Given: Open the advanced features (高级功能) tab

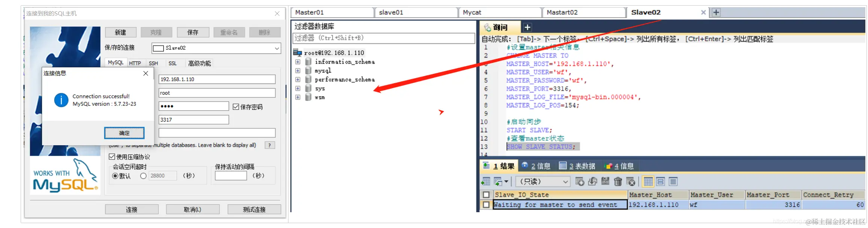Looking at the screenshot, I should point(199,63).
